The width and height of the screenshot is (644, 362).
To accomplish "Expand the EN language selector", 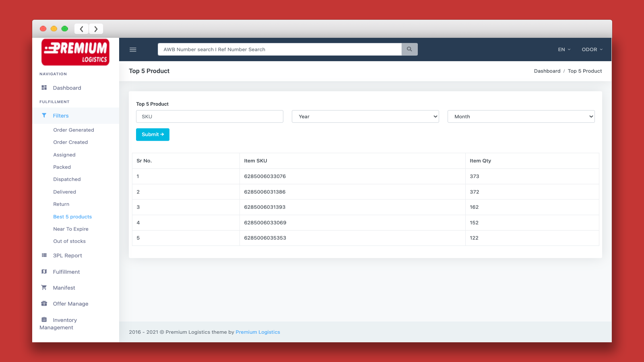I will [x=564, y=49].
